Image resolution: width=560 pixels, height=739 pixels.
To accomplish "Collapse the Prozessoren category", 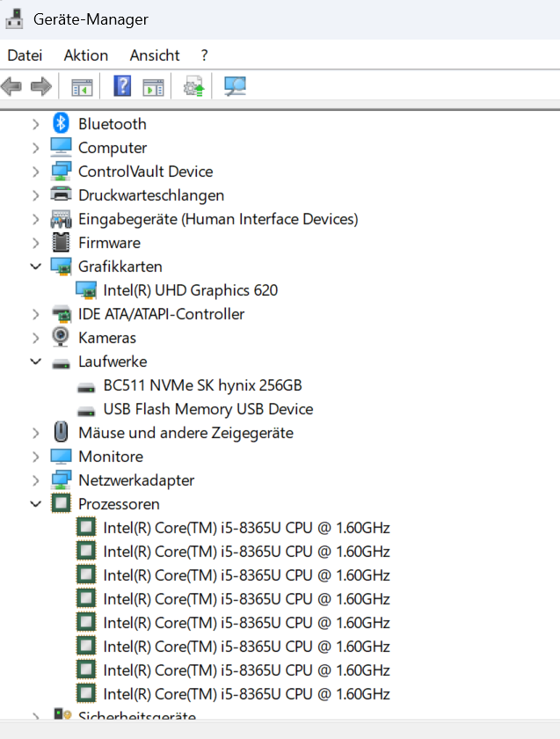I will tap(36, 504).
